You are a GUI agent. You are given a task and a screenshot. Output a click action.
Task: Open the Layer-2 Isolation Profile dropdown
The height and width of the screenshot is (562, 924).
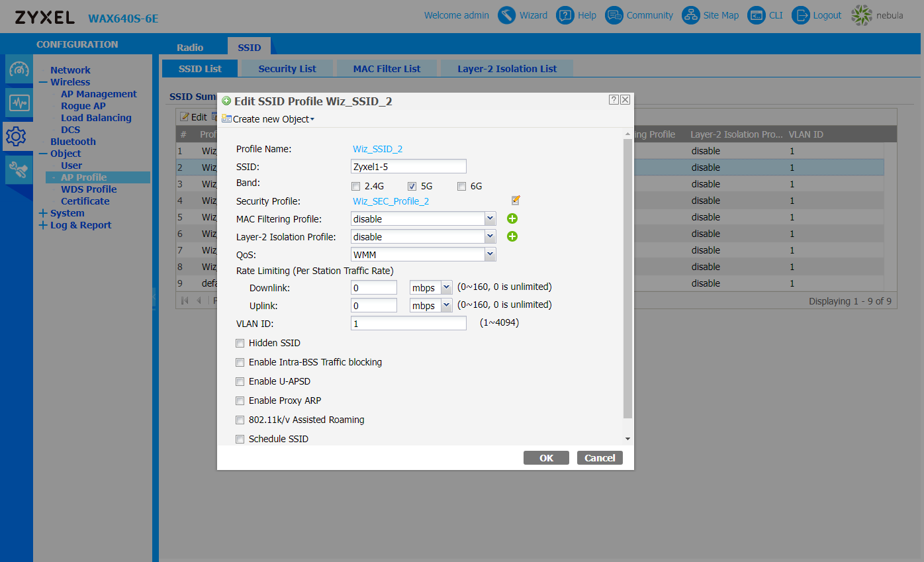[490, 236]
